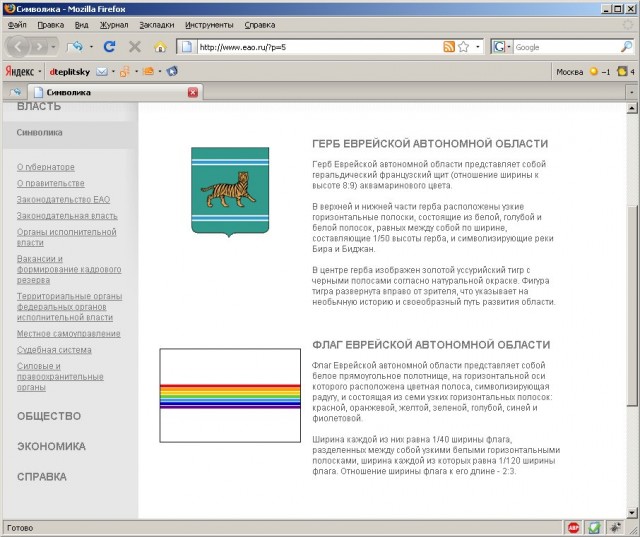The height and width of the screenshot is (537, 640).
Task: Go forward using the Forward arrow button
Action: point(39,47)
